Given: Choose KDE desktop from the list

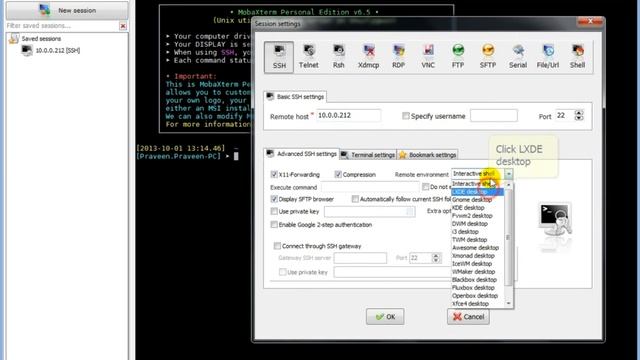Looking at the screenshot, I should [478, 208].
